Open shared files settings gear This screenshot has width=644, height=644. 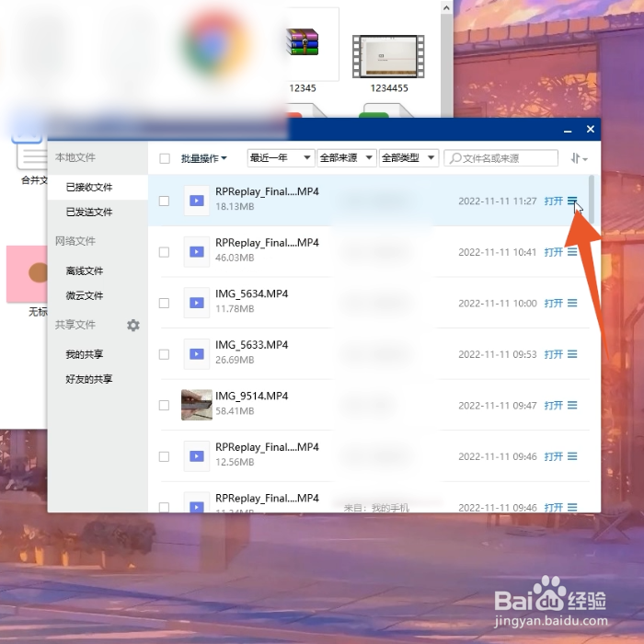click(x=133, y=326)
